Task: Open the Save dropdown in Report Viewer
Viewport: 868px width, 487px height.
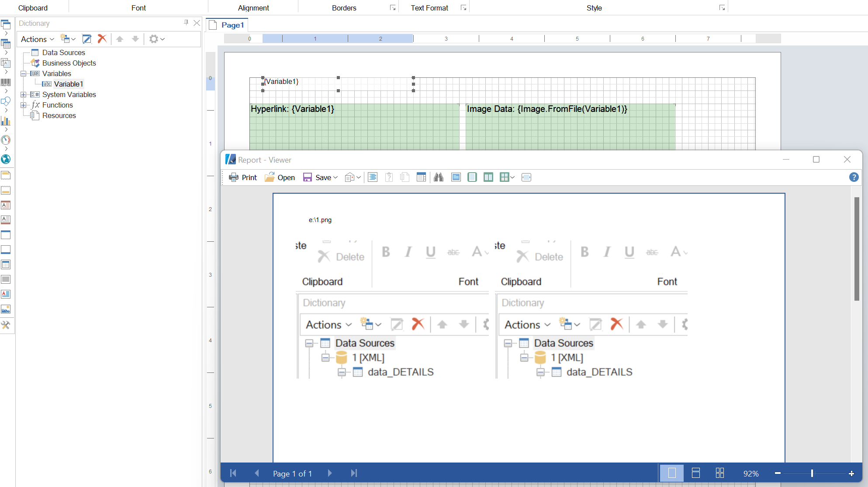Action: pos(335,177)
